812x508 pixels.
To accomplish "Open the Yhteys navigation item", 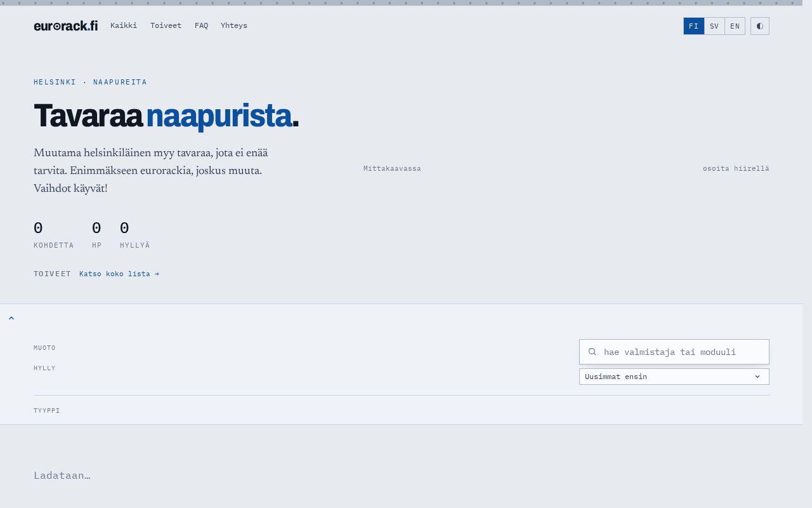I will 234,26.
